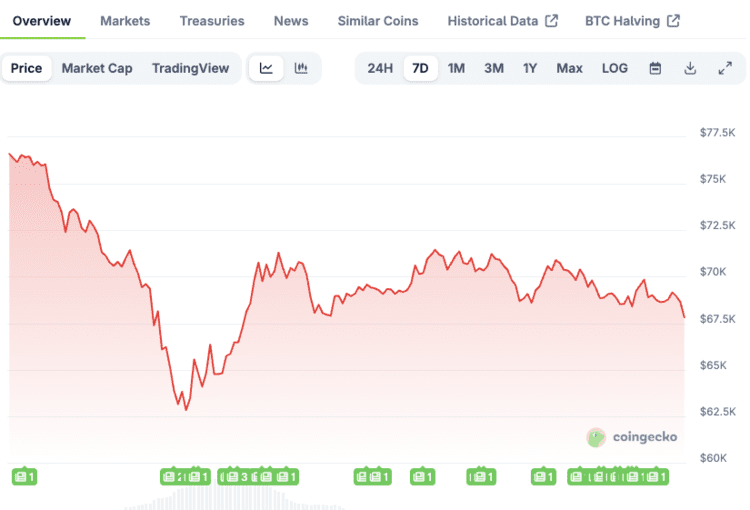Set chart range to 1Y
This screenshot has width=750, height=510.
[x=530, y=68]
